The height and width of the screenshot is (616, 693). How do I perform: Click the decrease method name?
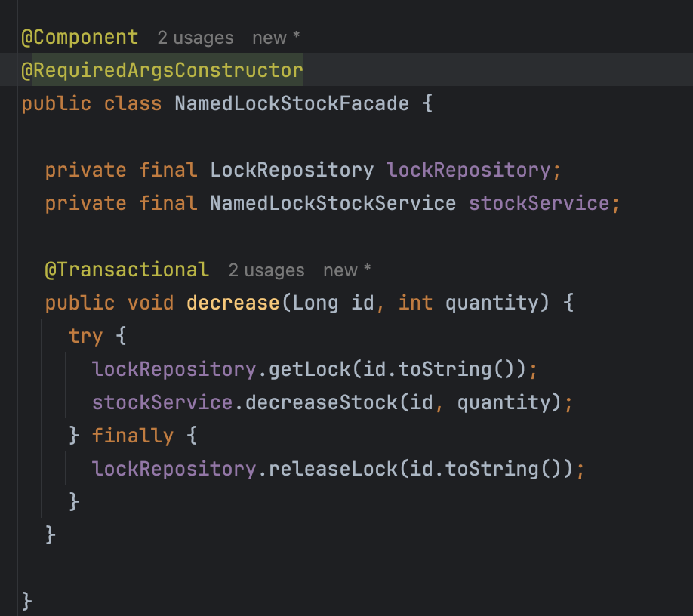tap(233, 303)
